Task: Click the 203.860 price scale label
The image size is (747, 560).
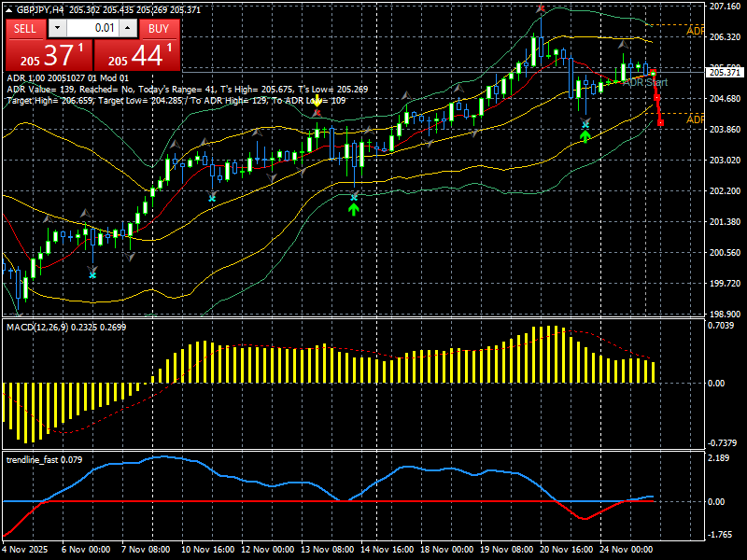Action: [x=726, y=130]
